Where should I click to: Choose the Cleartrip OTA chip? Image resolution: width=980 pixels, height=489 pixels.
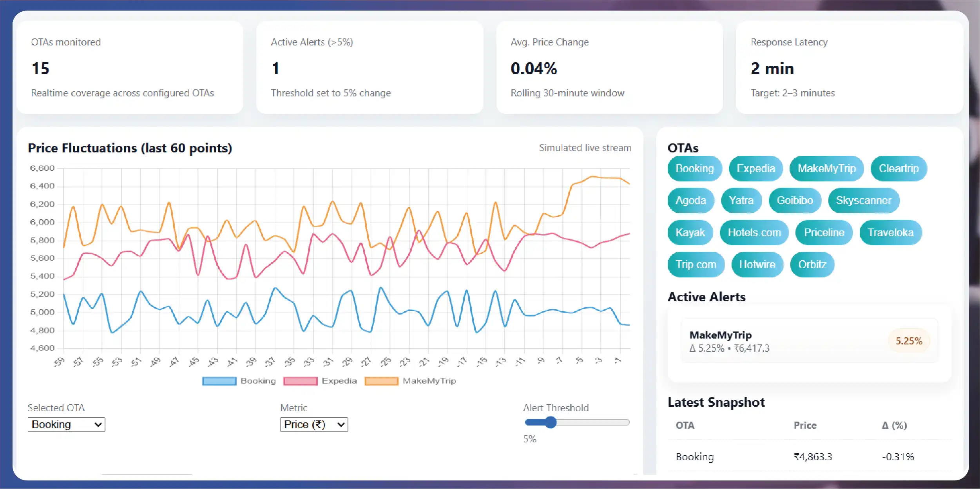898,168
